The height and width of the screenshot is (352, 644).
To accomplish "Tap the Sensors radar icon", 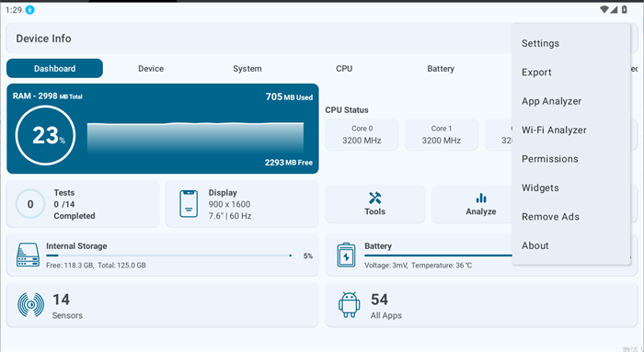I will pyautogui.click(x=30, y=305).
